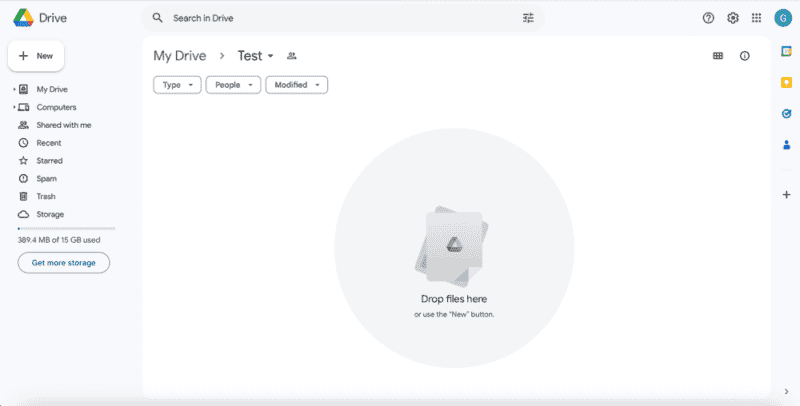Get add-ons with plus icon
This screenshot has width=800, height=406.
(786, 194)
